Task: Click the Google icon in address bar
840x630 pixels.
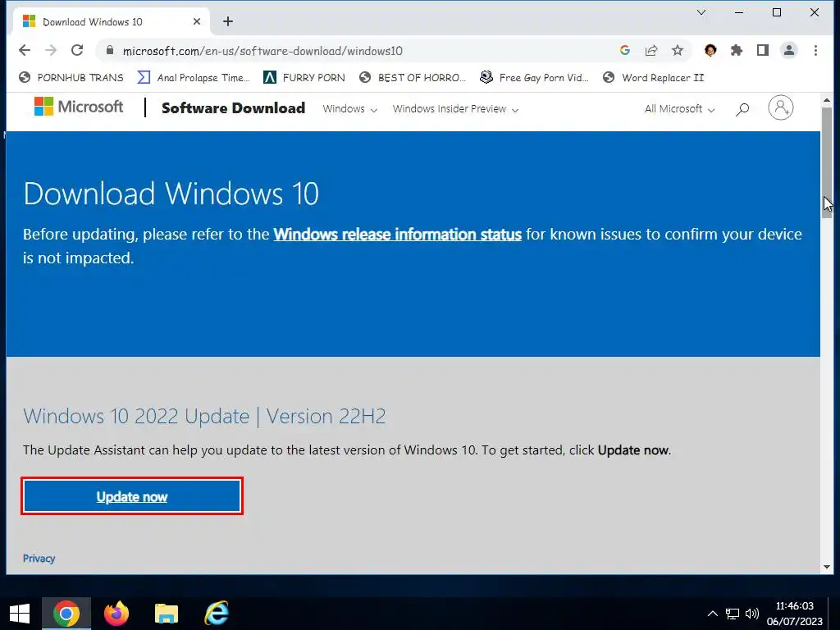Action: (624, 50)
